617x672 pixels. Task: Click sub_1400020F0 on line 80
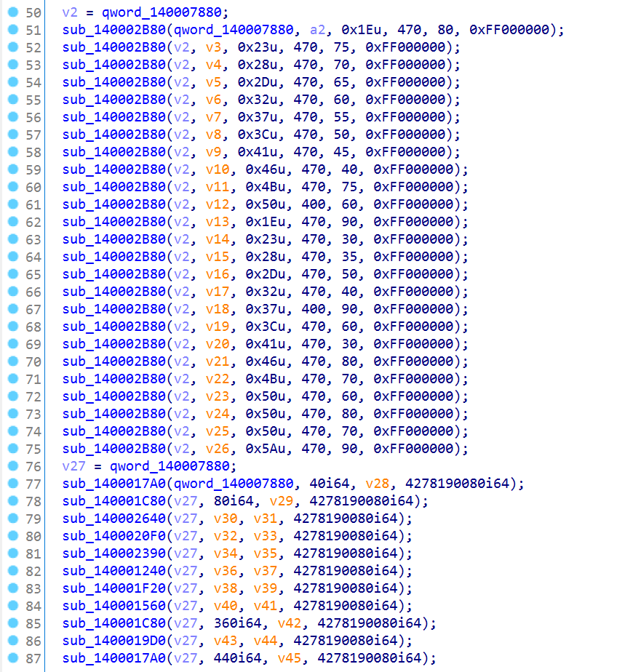[114, 536]
